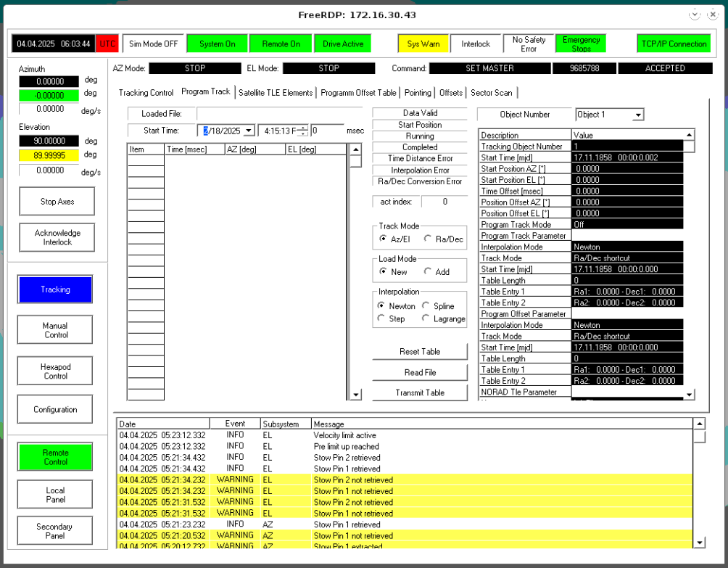Go to the Offsets tab
The height and width of the screenshot is (568, 728).
[451, 93]
